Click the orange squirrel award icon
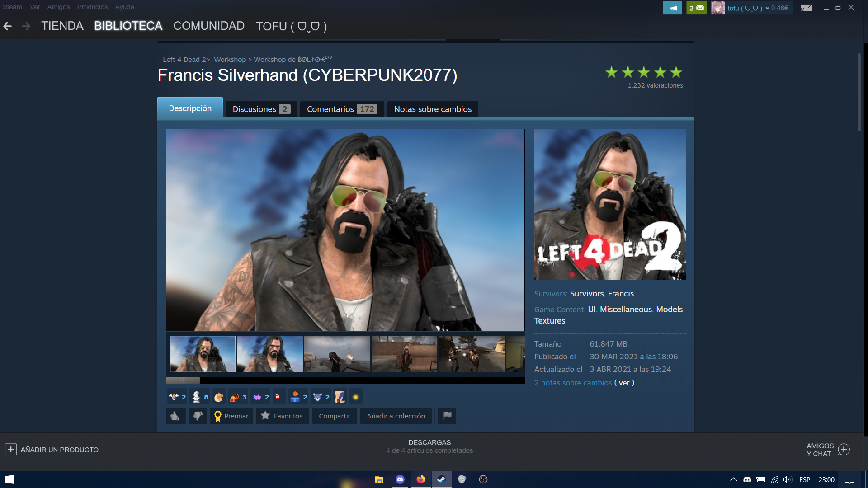Image resolution: width=868 pixels, height=488 pixels. 219,397
